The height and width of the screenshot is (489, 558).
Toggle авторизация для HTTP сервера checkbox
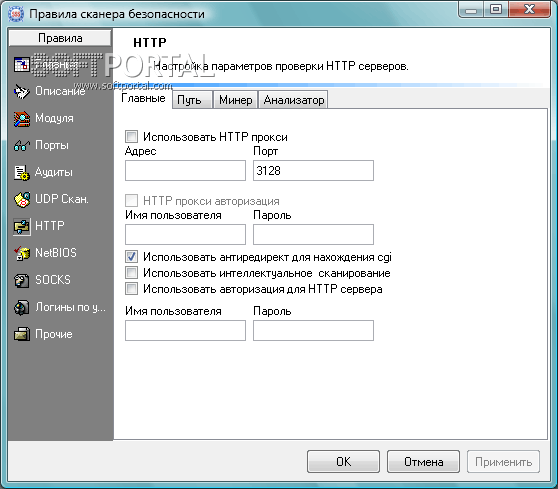click(131, 289)
